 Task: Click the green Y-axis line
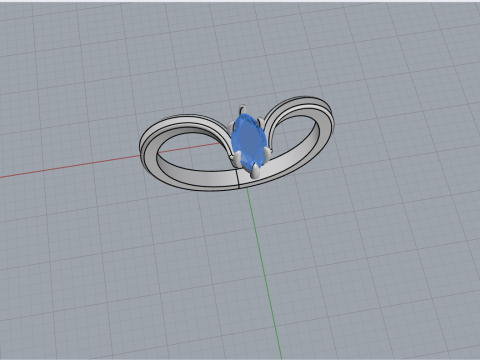264,273
